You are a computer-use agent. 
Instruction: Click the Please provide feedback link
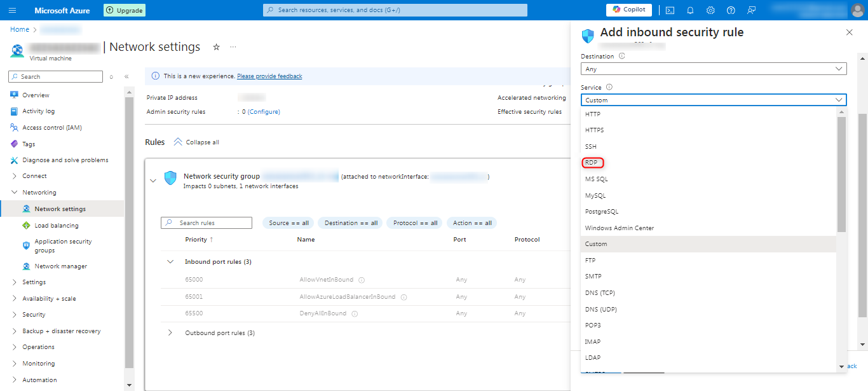pos(269,76)
